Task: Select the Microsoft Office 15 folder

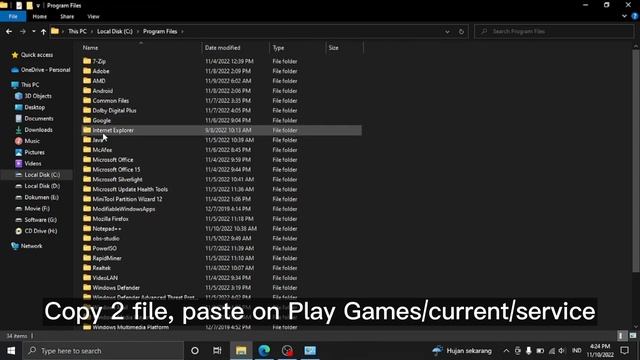Action: click(116, 169)
